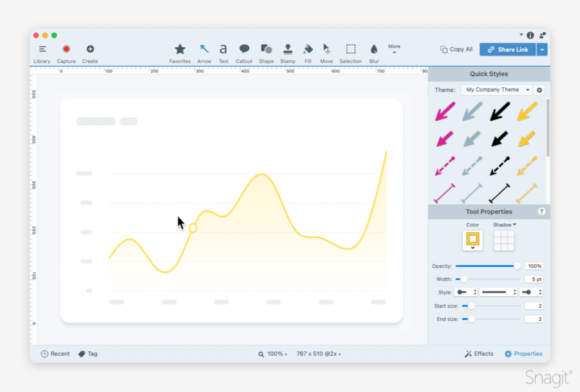Apply the short black arrow quick style
Screen dimensions: 580x392
[x=500, y=139]
